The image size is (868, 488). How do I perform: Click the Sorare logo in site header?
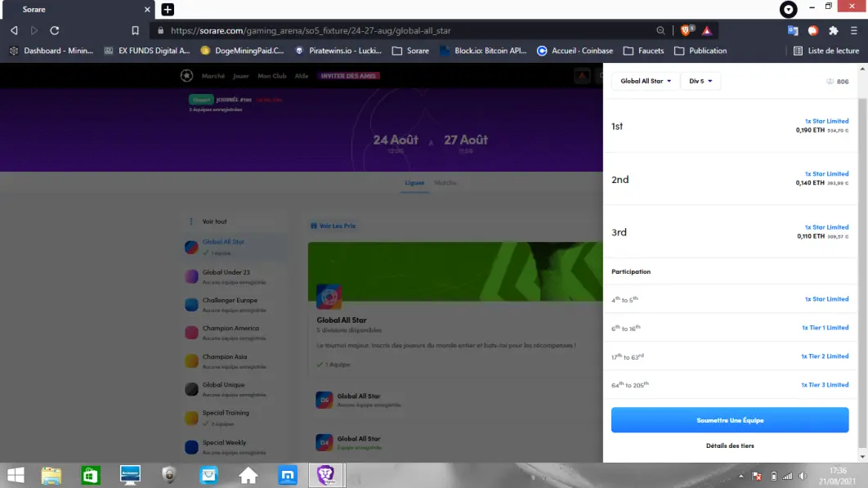186,76
